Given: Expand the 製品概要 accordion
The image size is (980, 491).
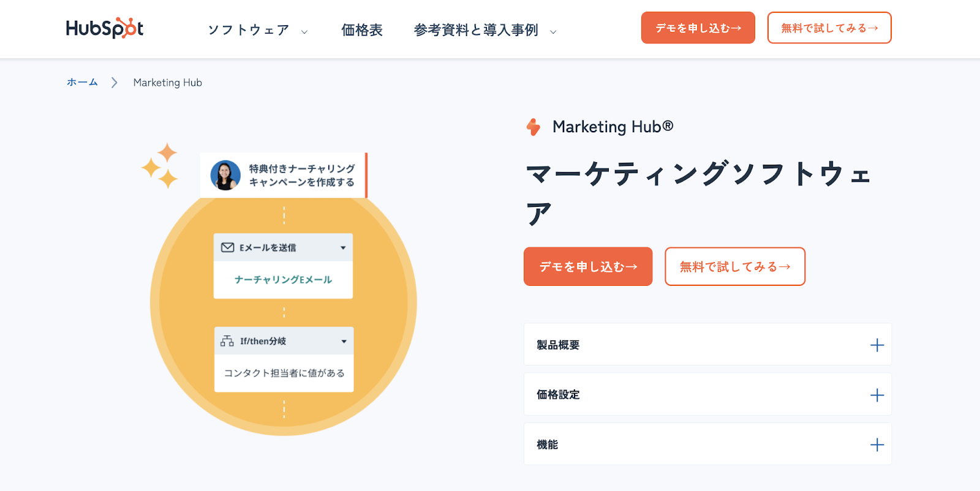Looking at the screenshot, I should [x=707, y=345].
